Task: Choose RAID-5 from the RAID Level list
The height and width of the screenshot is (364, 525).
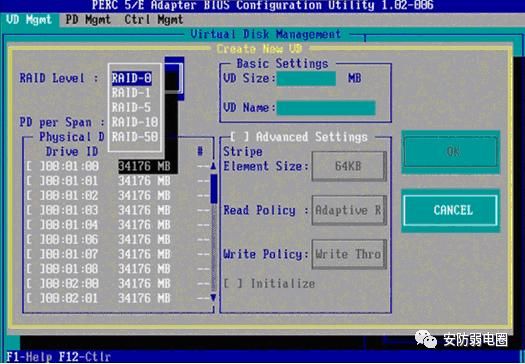Action: [x=131, y=107]
